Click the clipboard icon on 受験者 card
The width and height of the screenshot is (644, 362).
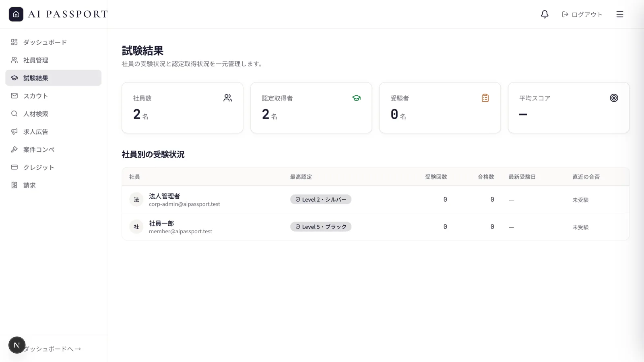coord(485,98)
